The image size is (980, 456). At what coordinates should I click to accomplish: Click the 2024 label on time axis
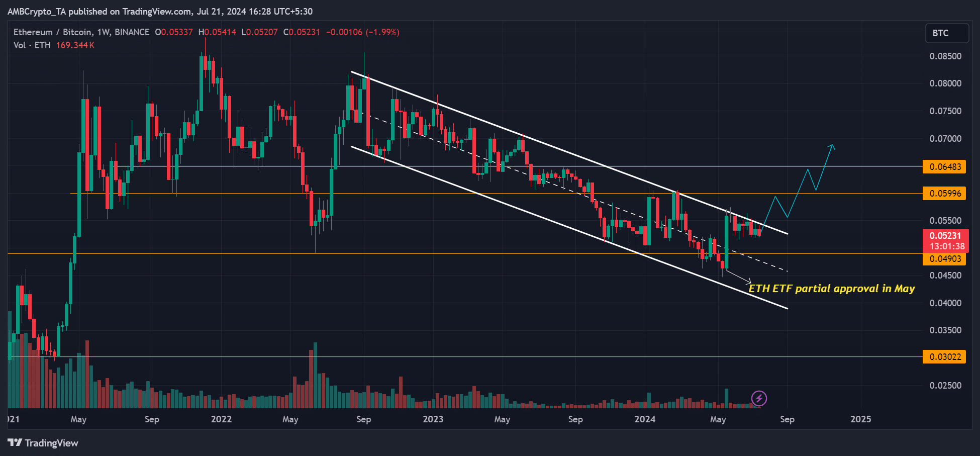pyautogui.click(x=645, y=419)
